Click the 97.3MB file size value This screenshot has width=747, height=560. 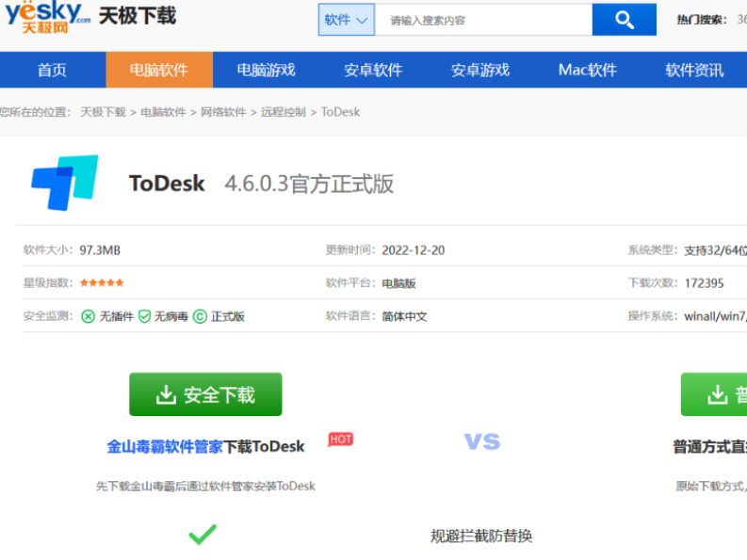click(100, 250)
